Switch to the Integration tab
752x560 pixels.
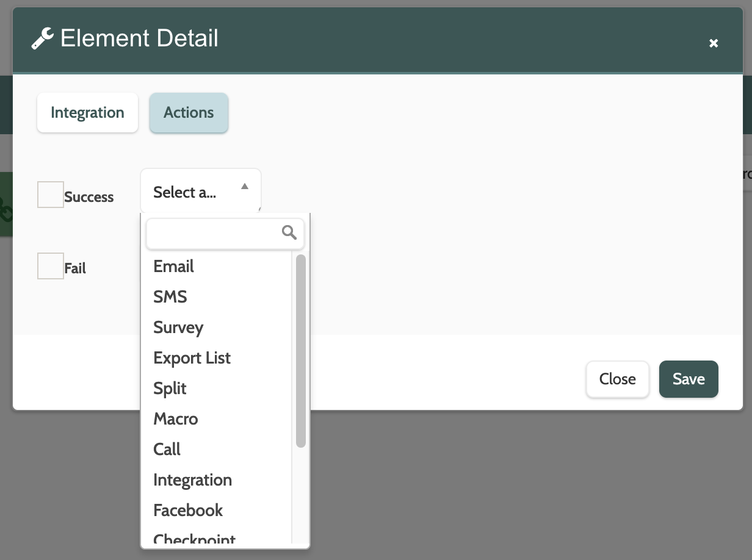(87, 113)
